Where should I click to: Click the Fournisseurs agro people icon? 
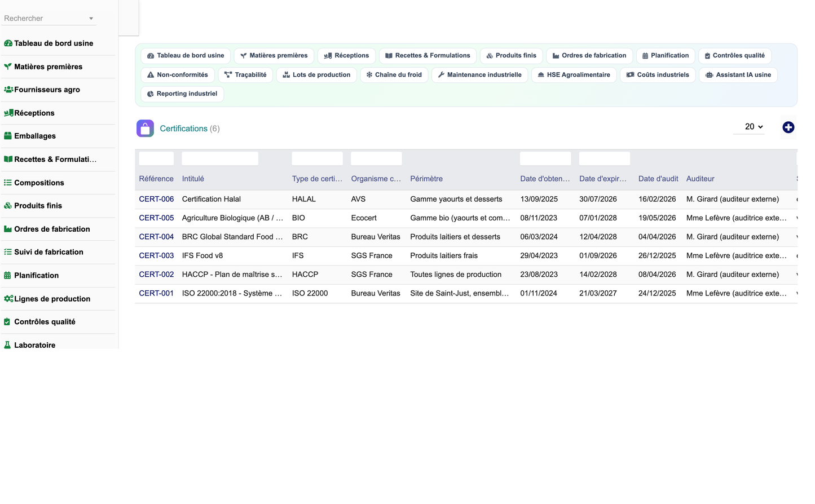pos(8,90)
